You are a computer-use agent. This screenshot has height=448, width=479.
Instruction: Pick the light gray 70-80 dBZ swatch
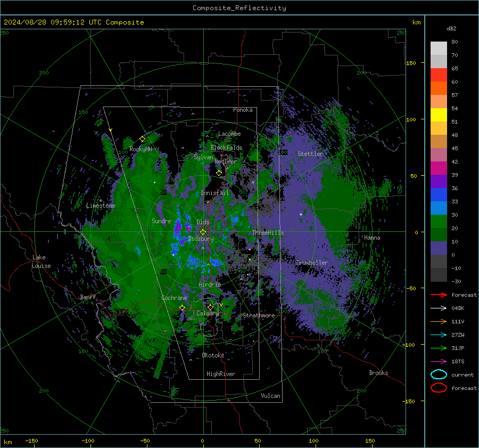[x=439, y=48]
